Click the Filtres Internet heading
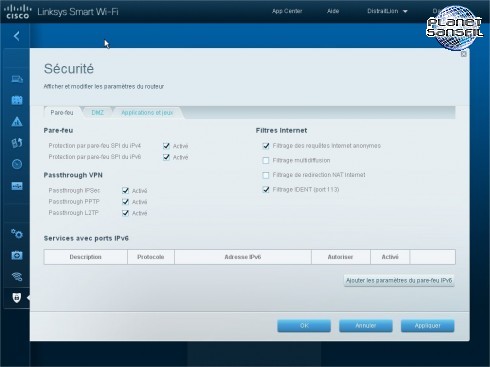This screenshot has width=490, height=367. pyautogui.click(x=281, y=130)
